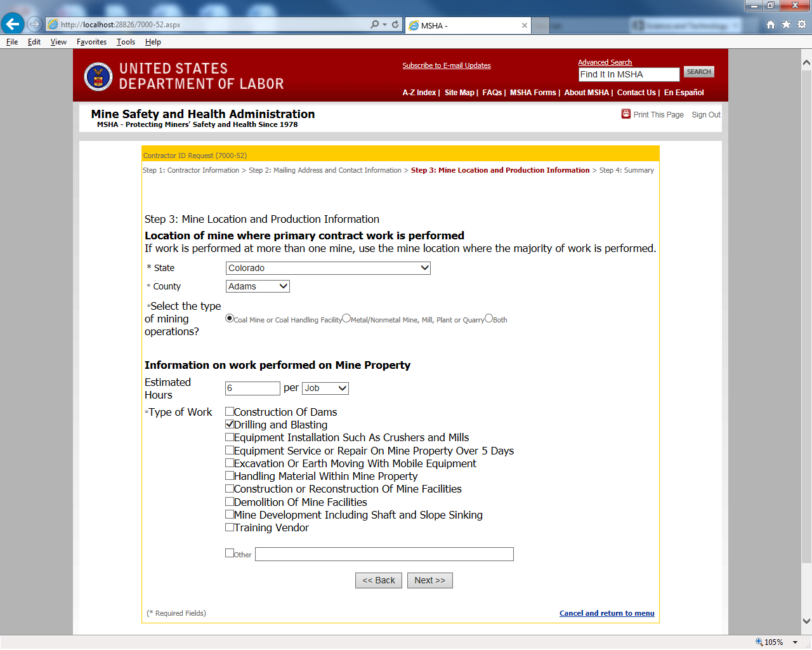This screenshot has width=812, height=650.
Task: Click the Next >> button
Action: click(430, 580)
